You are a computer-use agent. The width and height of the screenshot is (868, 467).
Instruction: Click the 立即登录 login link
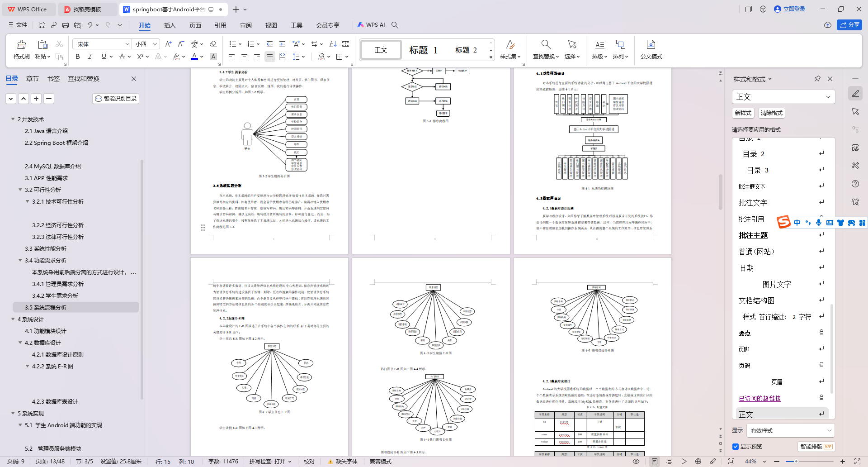(790, 9)
